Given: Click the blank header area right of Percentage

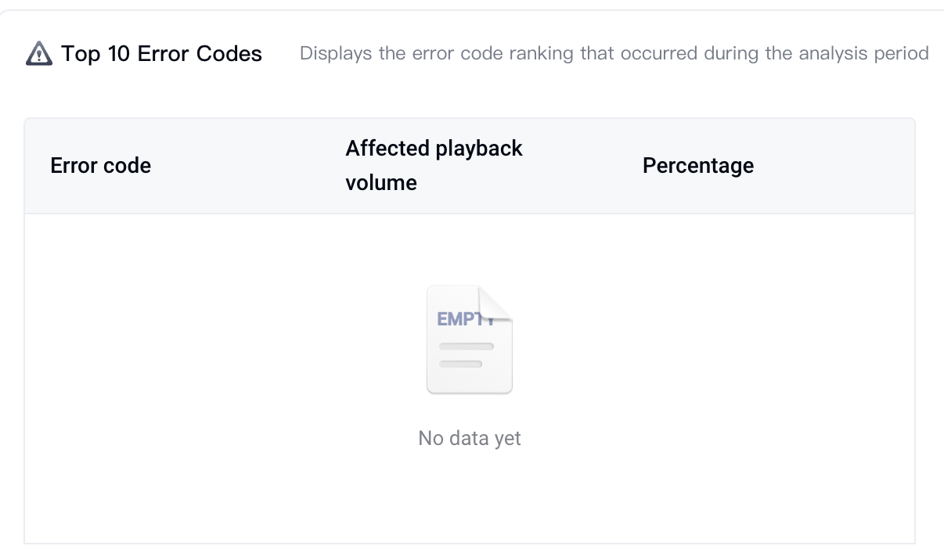Looking at the screenshot, I should coord(834,166).
